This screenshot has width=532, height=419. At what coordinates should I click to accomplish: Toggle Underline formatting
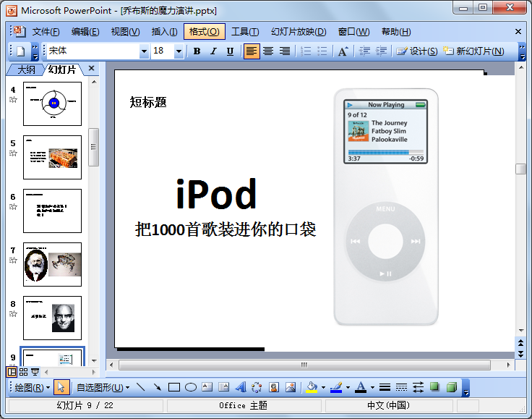tap(230, 51)
